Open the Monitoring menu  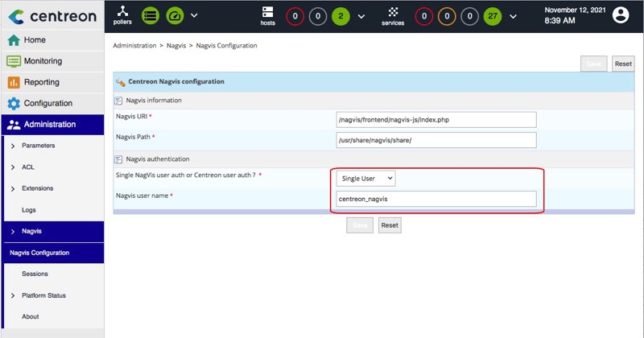point(43,61)
